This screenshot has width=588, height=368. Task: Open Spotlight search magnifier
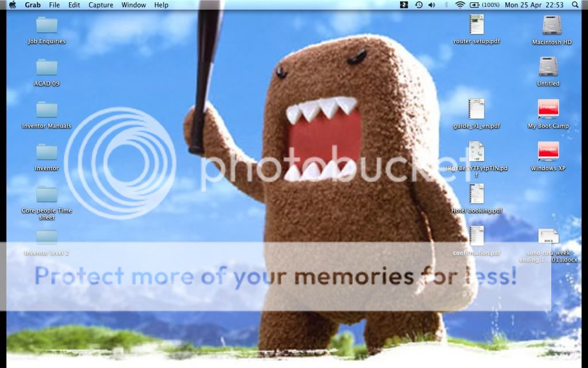575,5
